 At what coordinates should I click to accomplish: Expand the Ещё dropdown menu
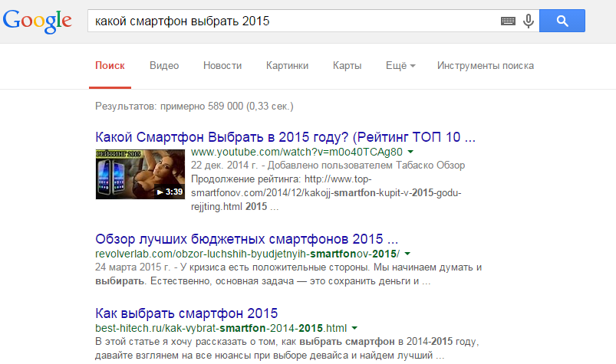point(400,66)
